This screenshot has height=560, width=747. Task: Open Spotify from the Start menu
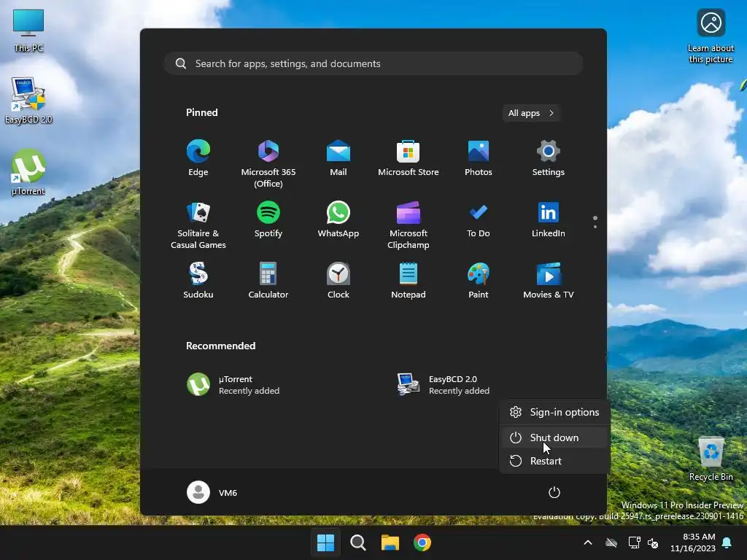click(268, 219)
